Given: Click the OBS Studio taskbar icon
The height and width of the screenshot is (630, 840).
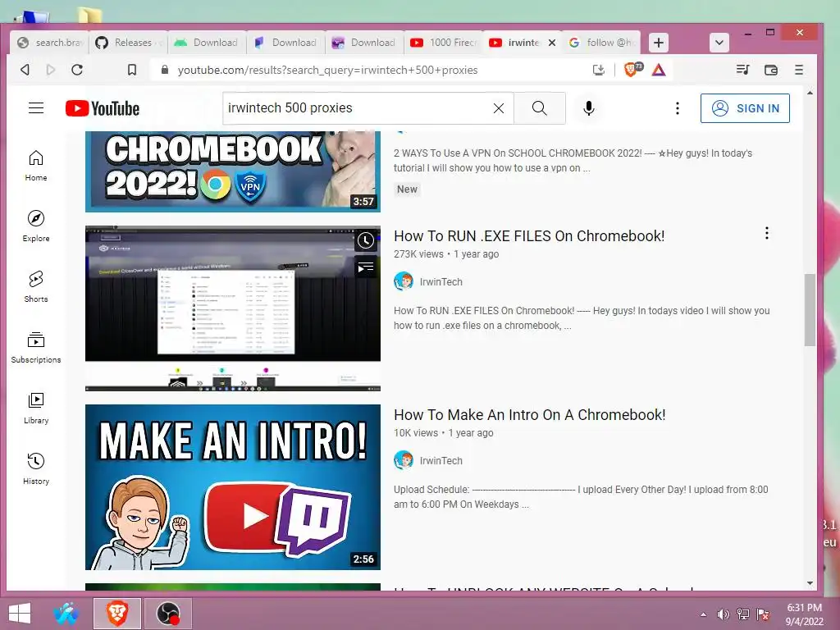Looking at the screenshot, I should tap(167, 614).
